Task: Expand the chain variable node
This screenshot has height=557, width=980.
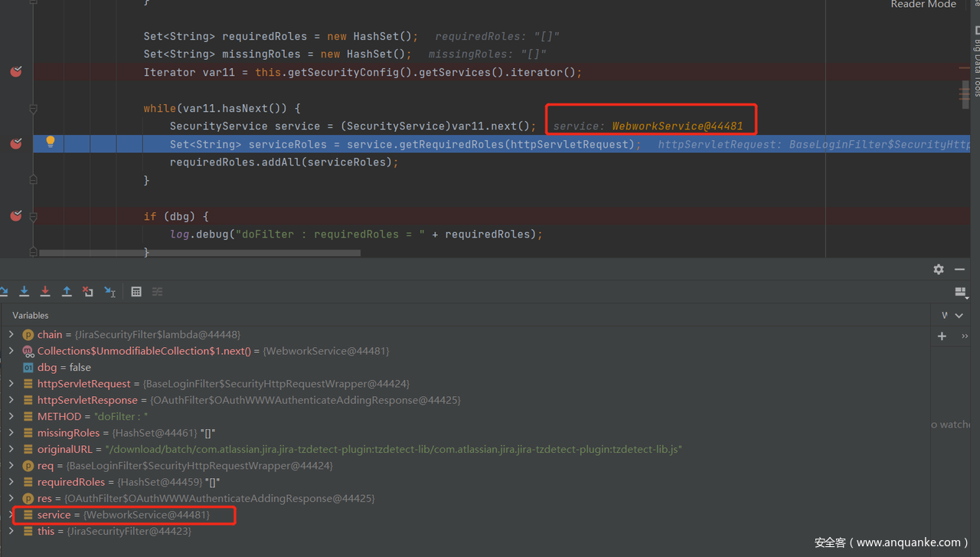Action: 11,335
